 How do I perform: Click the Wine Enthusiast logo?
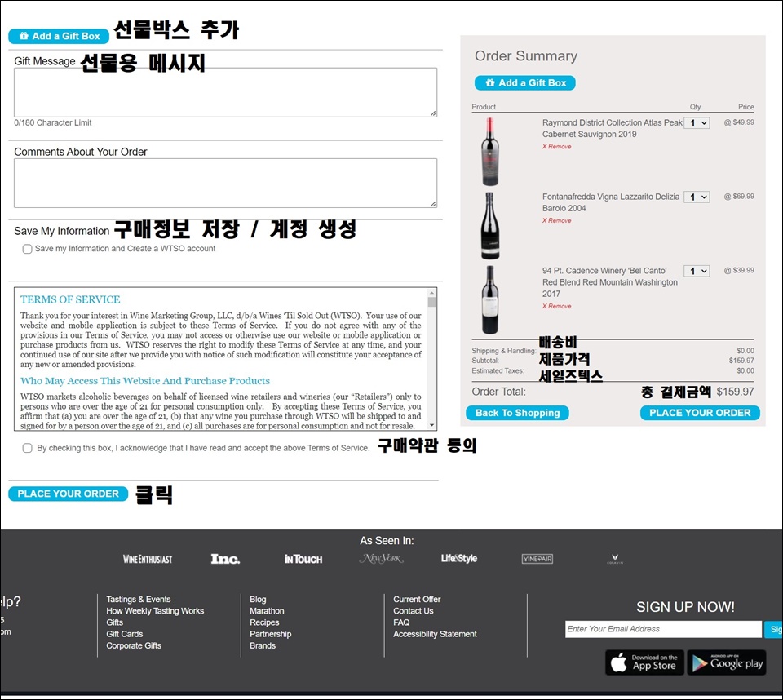(x=148, y=559)
